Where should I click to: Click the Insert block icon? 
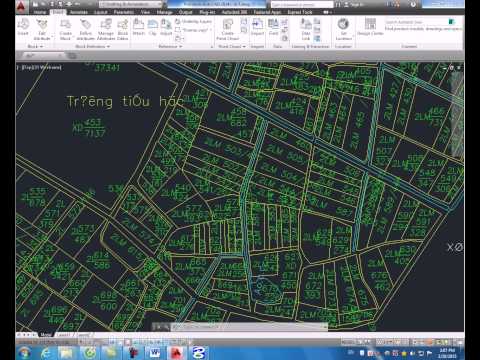pyautogui.click(x=23, y=27)
